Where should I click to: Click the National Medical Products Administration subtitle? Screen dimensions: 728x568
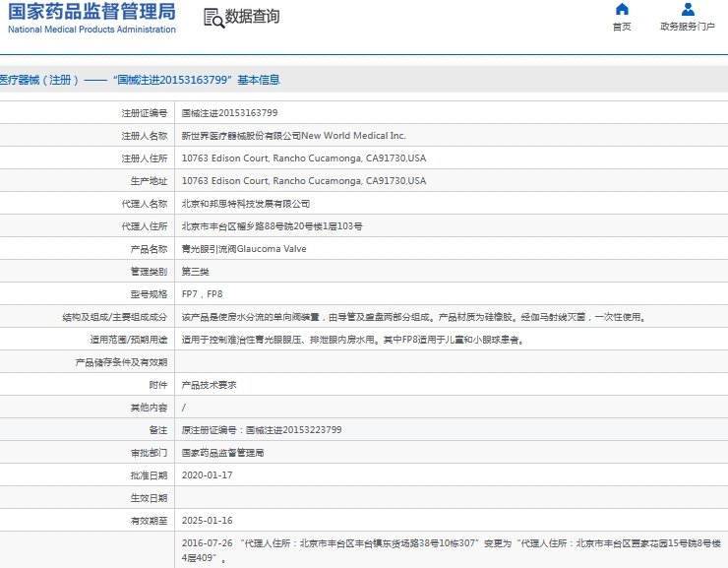coord(91,30)
